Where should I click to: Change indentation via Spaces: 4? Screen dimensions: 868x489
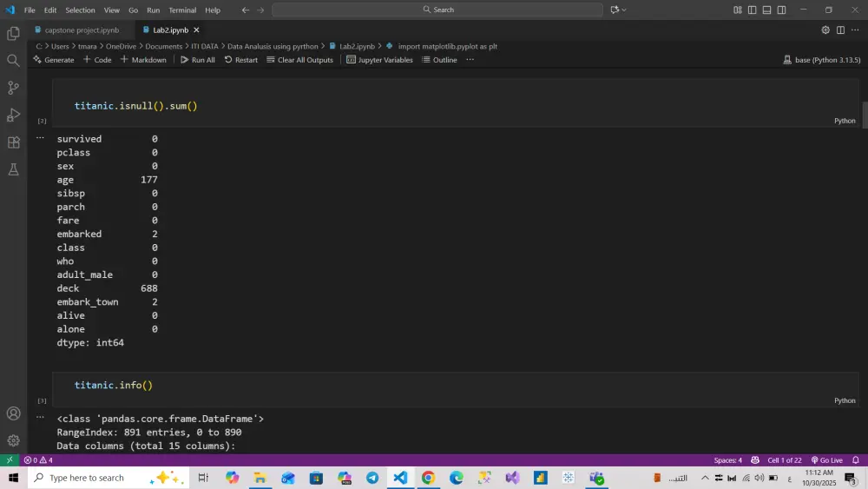click(728, 460)
